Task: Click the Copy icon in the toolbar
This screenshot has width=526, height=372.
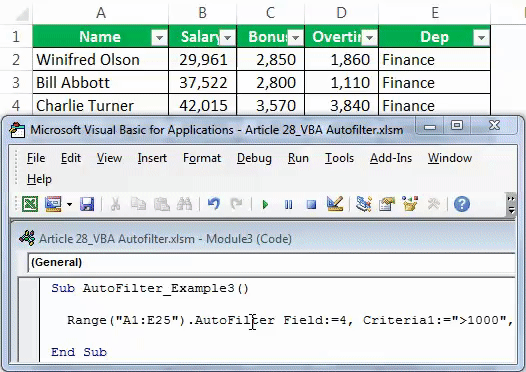Action: 138,204
